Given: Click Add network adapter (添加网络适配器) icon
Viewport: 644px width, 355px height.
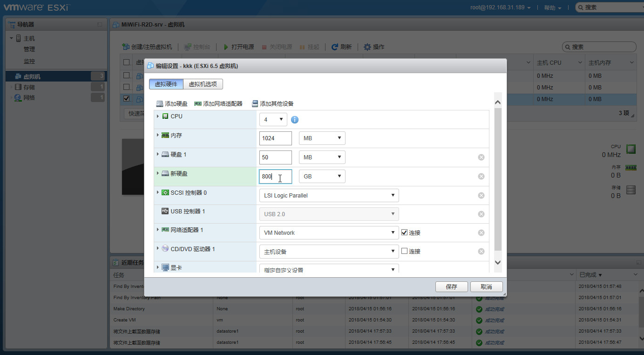Looking at the screenshot, I should click(x=198, y=104).
